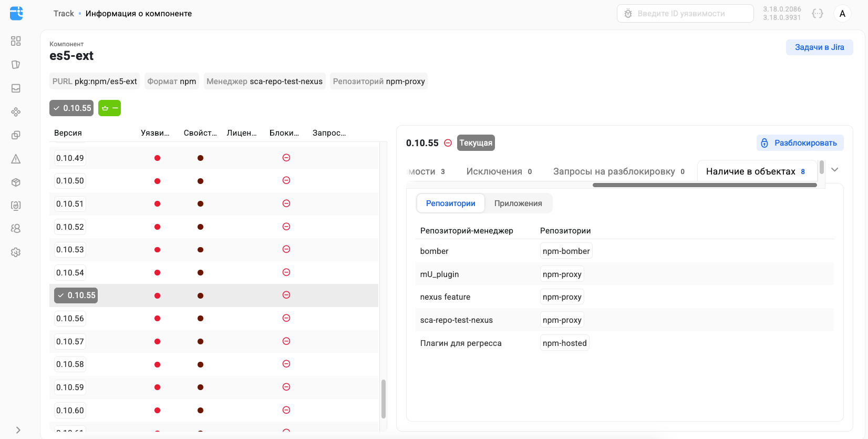
Task: Open the dashboard grid sidebar icon
Action: click(16, 41)
